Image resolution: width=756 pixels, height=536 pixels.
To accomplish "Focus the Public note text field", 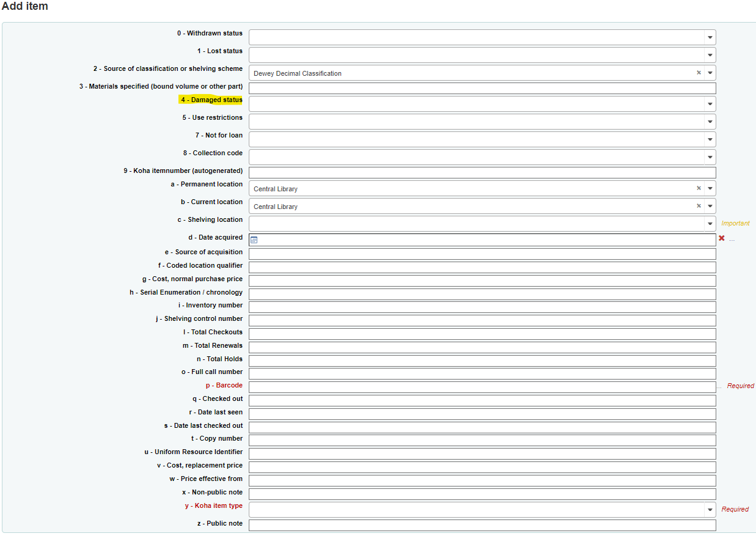I will 482,525.
